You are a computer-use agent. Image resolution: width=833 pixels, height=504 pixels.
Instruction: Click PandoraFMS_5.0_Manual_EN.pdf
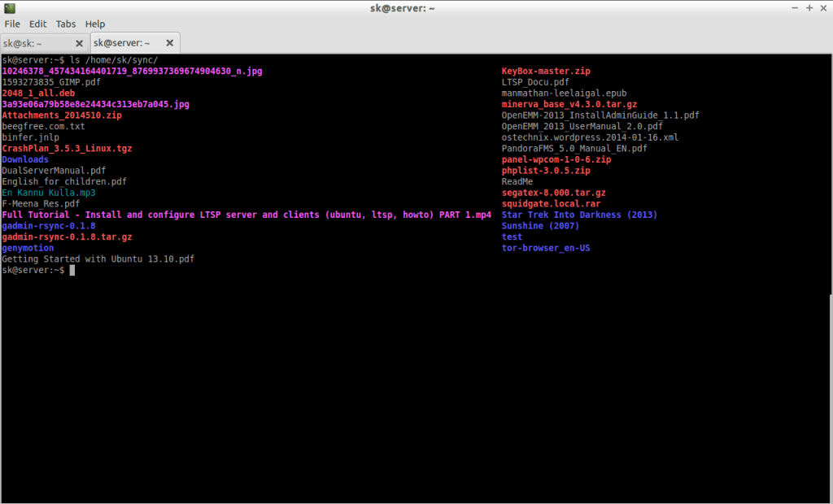[x=575, y=149]
